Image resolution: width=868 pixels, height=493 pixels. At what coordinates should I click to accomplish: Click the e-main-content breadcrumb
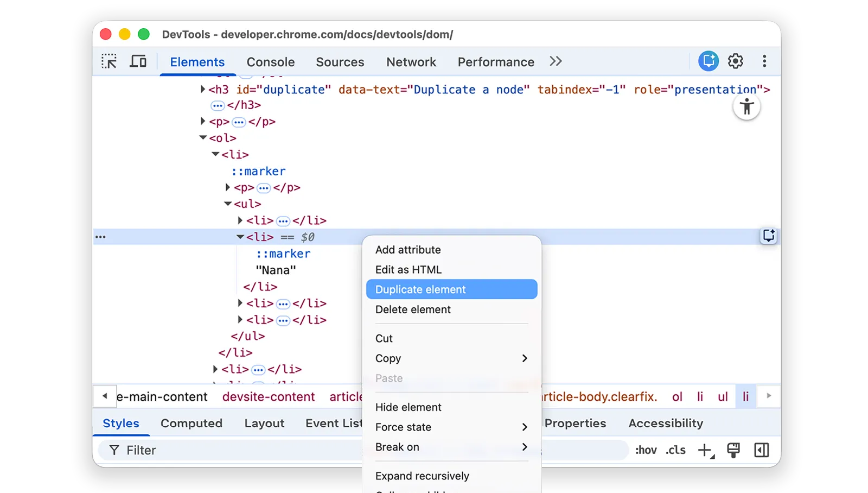(x=162, y=397)
